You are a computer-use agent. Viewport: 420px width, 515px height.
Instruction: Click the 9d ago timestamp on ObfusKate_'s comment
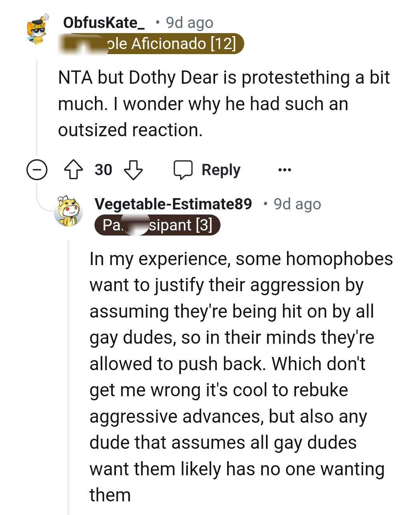click(189, 22)
